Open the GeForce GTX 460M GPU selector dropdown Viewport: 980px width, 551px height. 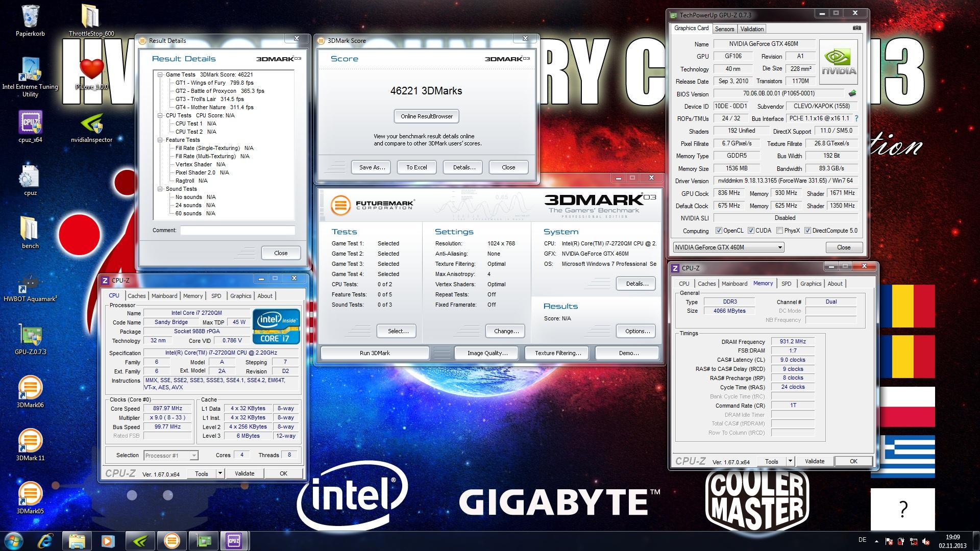coord(728,247)
